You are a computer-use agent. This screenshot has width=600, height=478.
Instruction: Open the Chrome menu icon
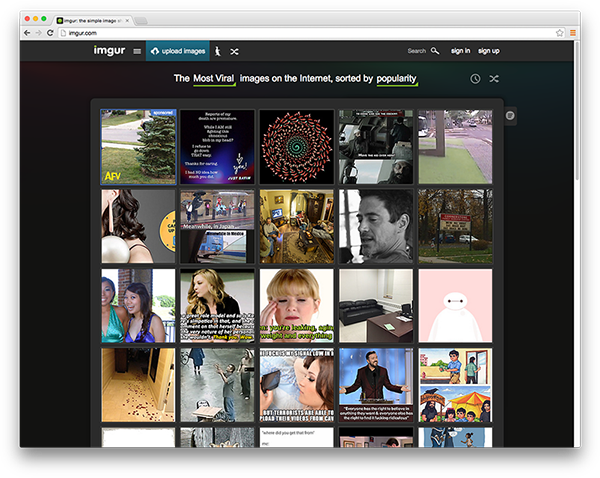tap(573, 33)
